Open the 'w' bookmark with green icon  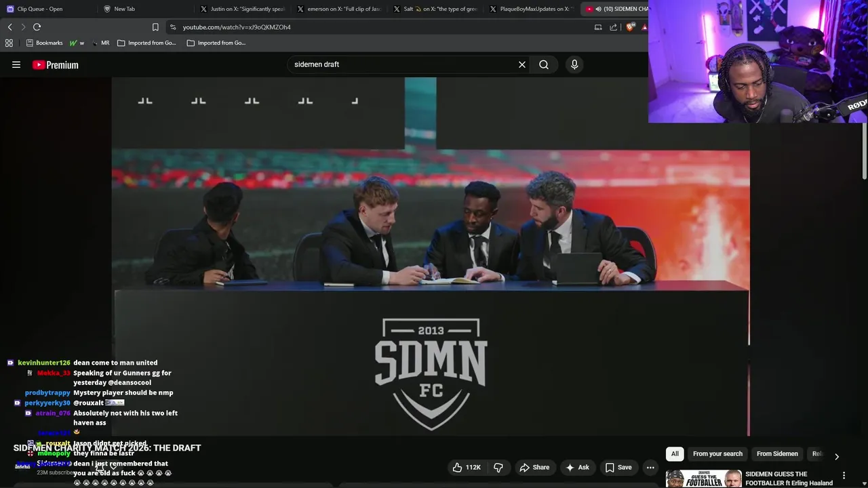tap(77, 43)
